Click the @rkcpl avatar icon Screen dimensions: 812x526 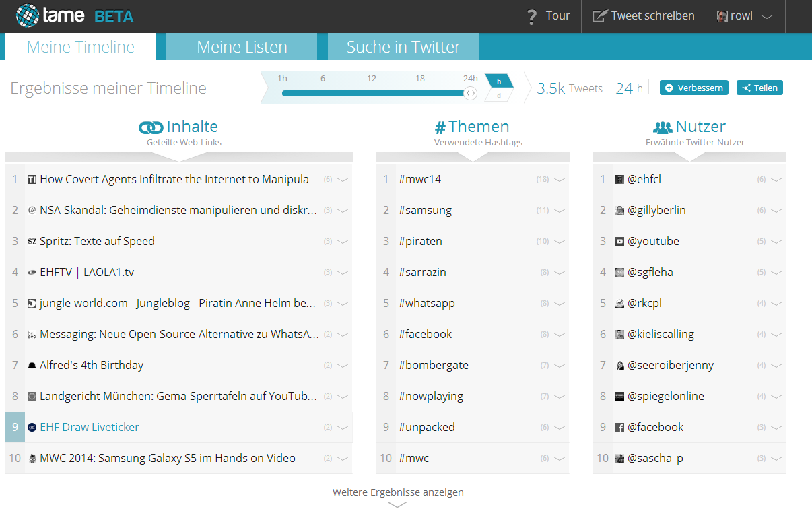click(620, 304)
